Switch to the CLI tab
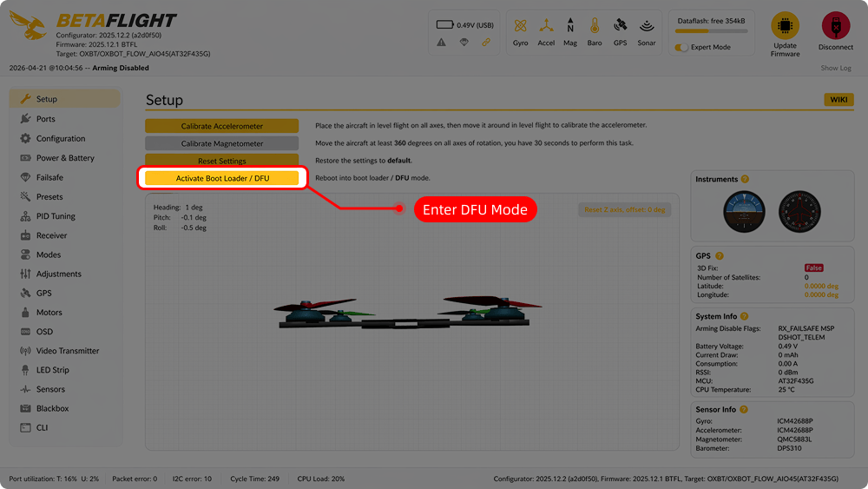 (42, 427)
